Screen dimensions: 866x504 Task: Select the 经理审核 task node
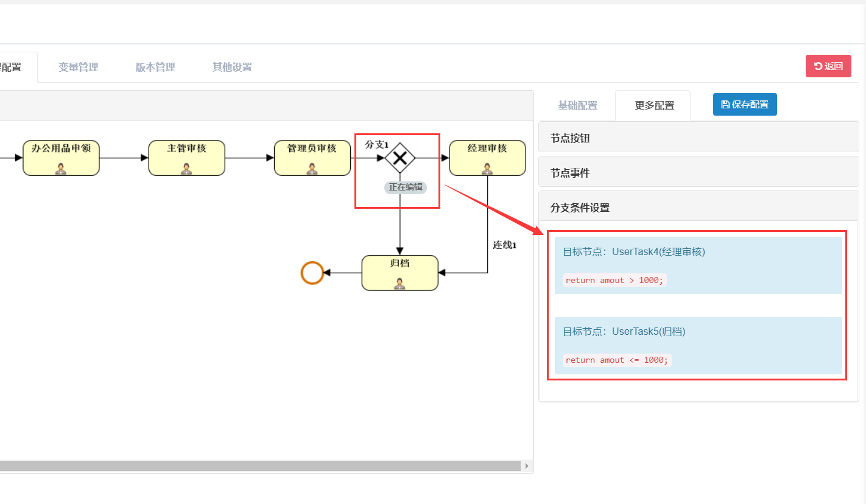tap(487, 158)
